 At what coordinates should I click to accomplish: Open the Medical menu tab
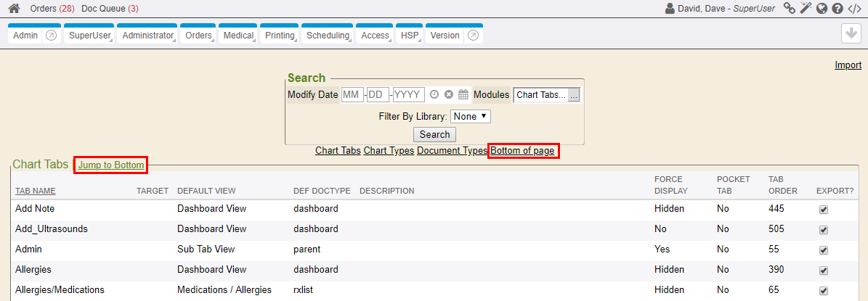238,36
